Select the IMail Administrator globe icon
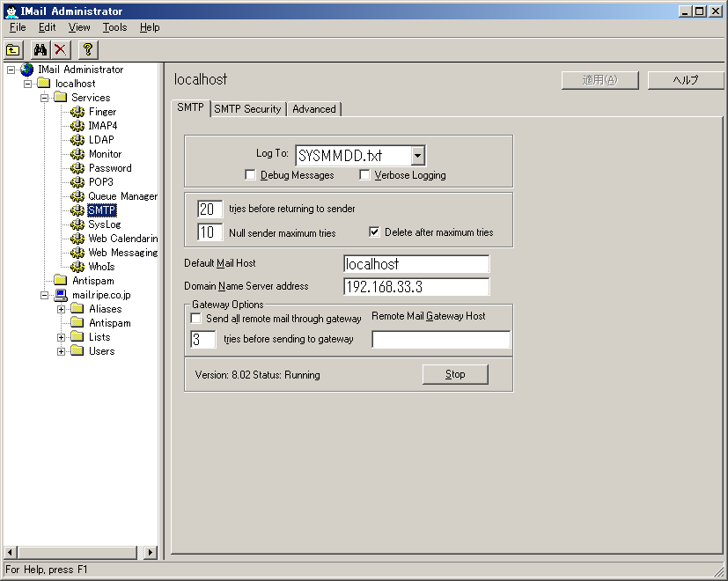 click(x=27, y=70)
